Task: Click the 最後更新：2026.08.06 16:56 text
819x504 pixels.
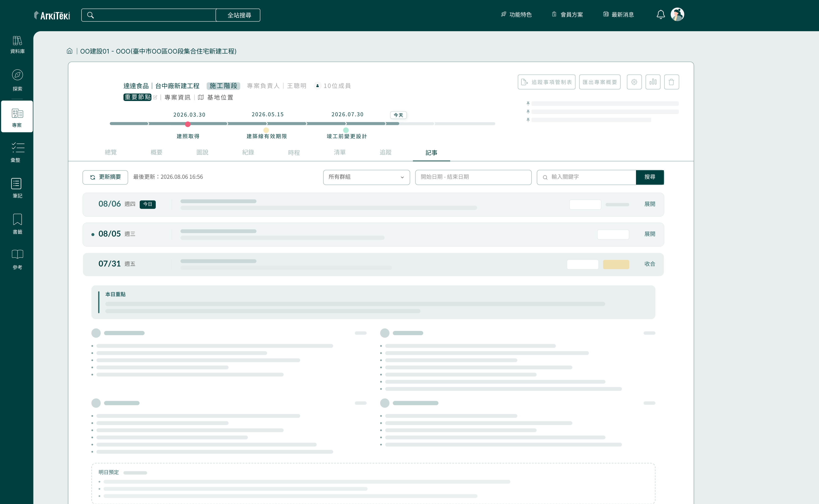Action: (x=168, y=177)
